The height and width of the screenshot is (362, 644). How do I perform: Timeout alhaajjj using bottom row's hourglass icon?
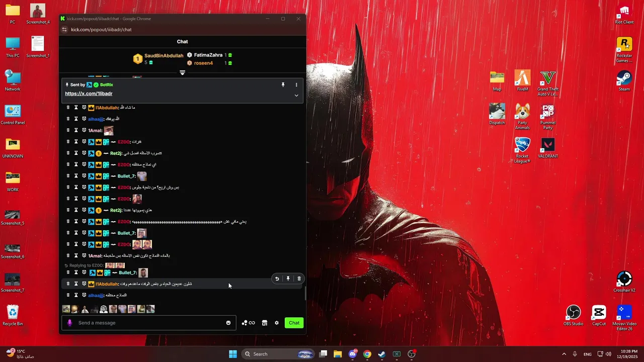click(76, 295)
